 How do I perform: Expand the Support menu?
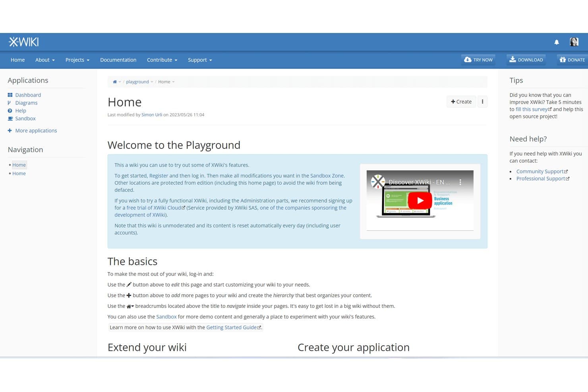(200, 60)
